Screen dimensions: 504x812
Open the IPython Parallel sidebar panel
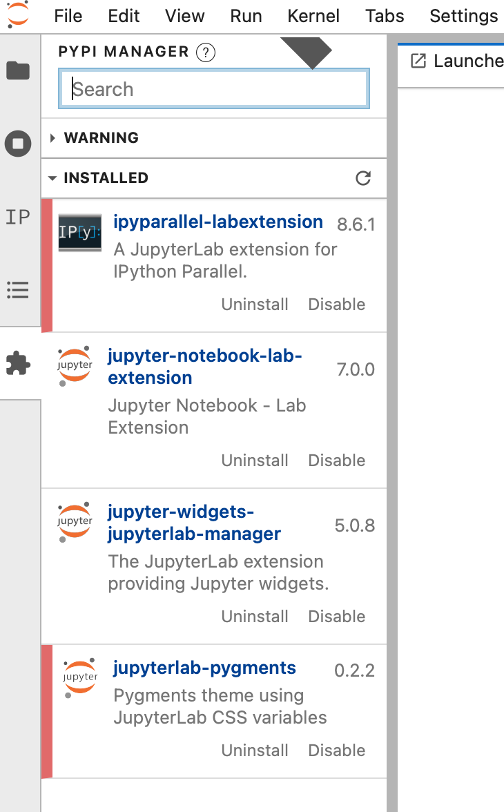click(18, 217)
